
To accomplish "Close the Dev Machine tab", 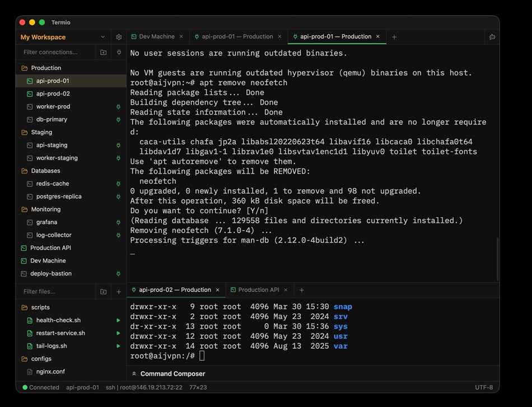I will (x=181, y=36).
